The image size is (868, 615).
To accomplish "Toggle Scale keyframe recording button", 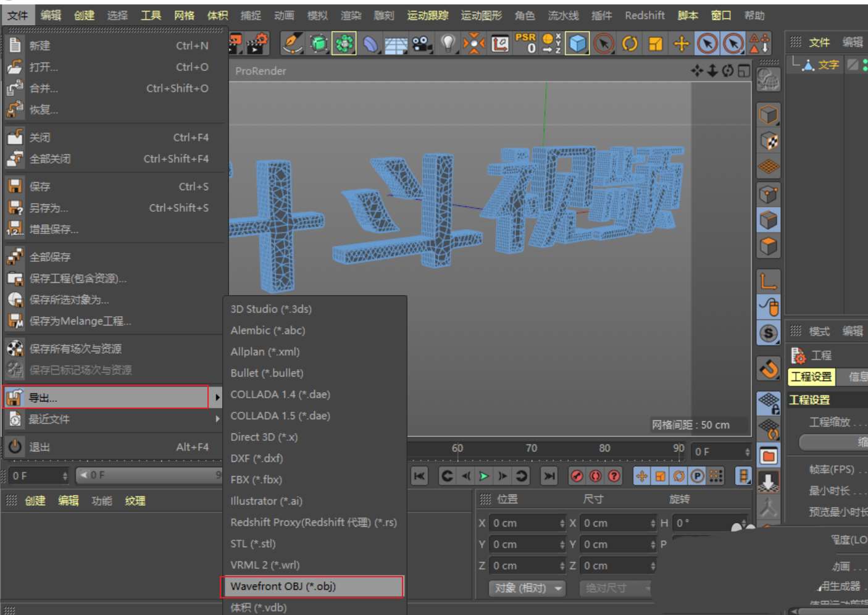I will pyautogui.click(x=661, y=475).
